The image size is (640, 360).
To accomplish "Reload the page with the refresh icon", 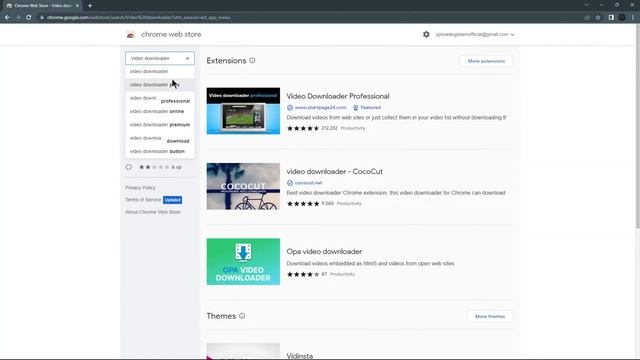I will pyautogui.click(x=29, y=18).
